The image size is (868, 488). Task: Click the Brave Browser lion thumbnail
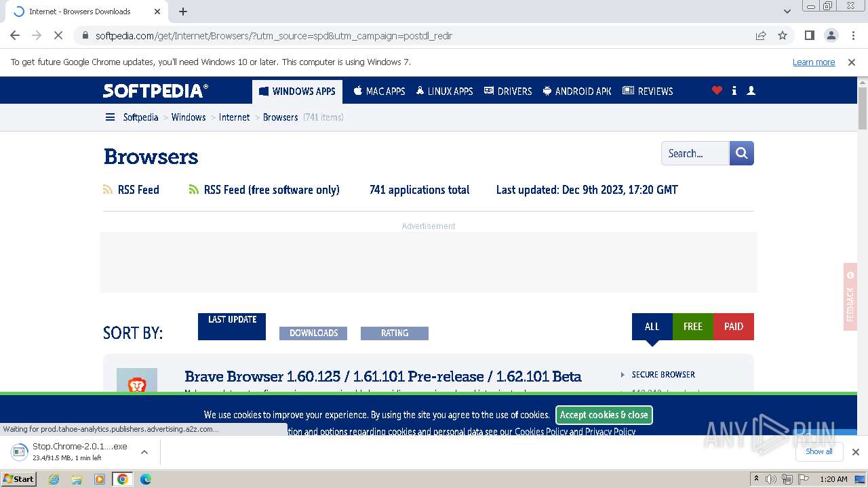coord(137,380)
